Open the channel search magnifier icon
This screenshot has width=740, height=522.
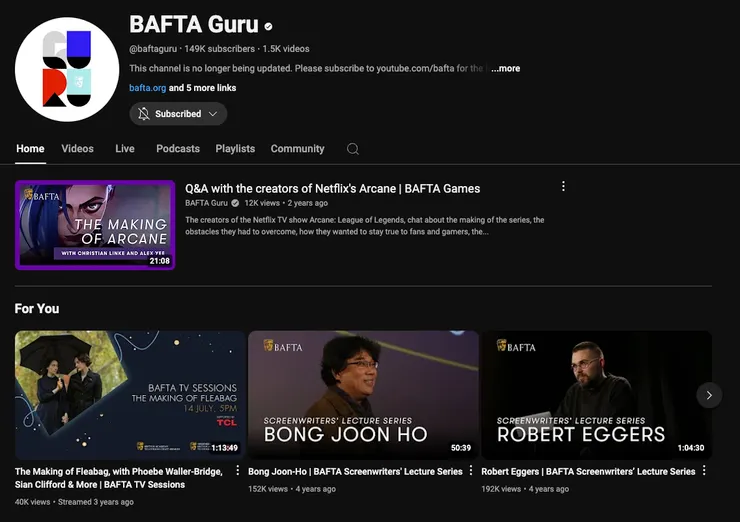pos(353,149)
